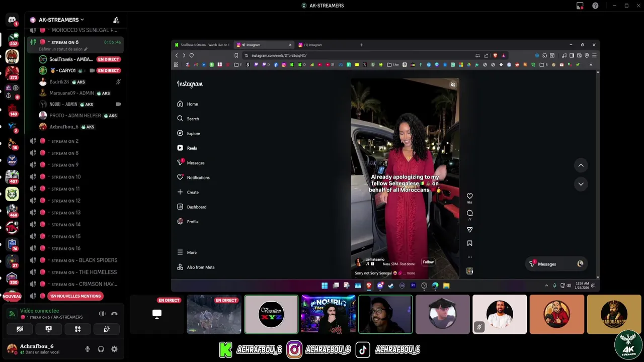Save the reel with the bookmark icon

tap(469, 243)
